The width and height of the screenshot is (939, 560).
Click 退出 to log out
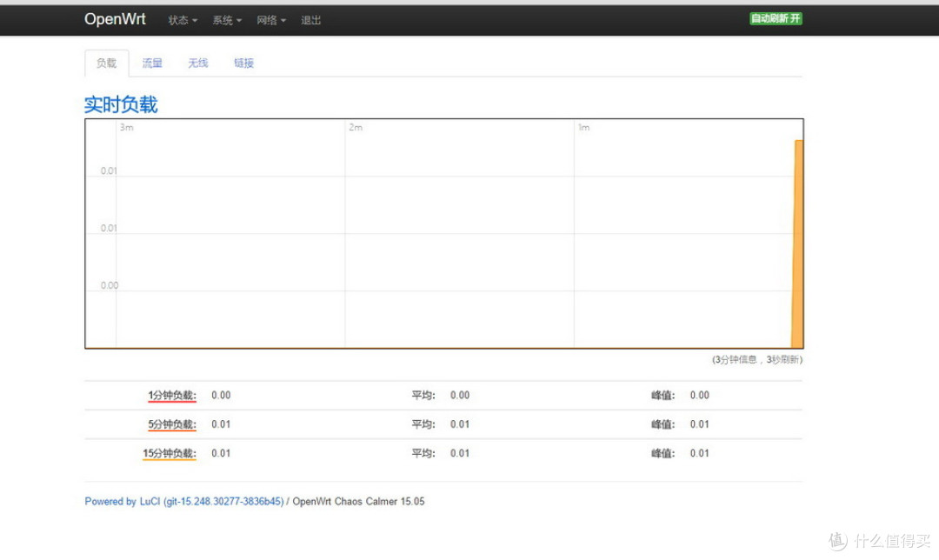click(310, 19)
